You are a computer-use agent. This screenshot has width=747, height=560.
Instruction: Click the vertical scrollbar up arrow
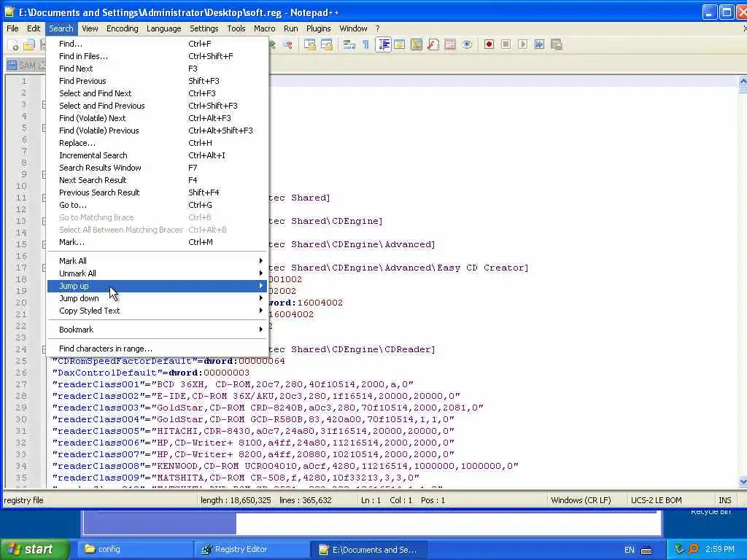click(x=743, y=81)
